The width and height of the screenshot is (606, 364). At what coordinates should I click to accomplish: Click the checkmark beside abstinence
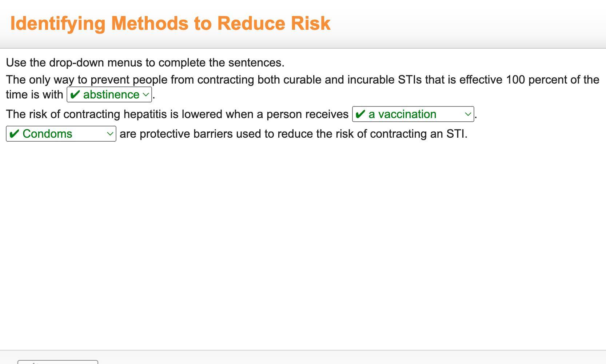(75, 94)
